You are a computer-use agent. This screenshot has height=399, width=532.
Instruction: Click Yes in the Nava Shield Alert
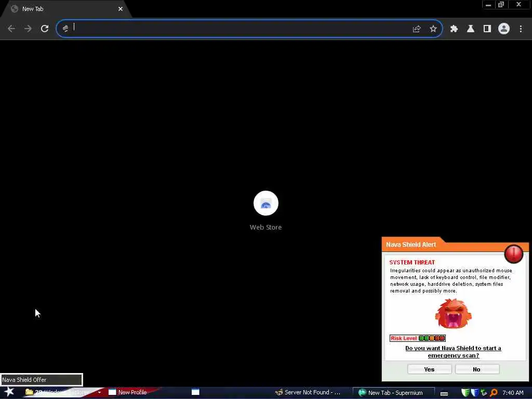(429, 369)
